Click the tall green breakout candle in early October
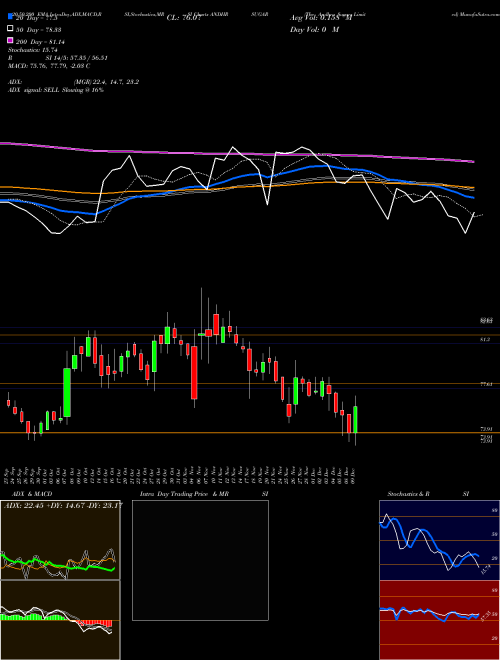Image resolution: width=500 pixels, height=660 pixels. click(67, 393)
